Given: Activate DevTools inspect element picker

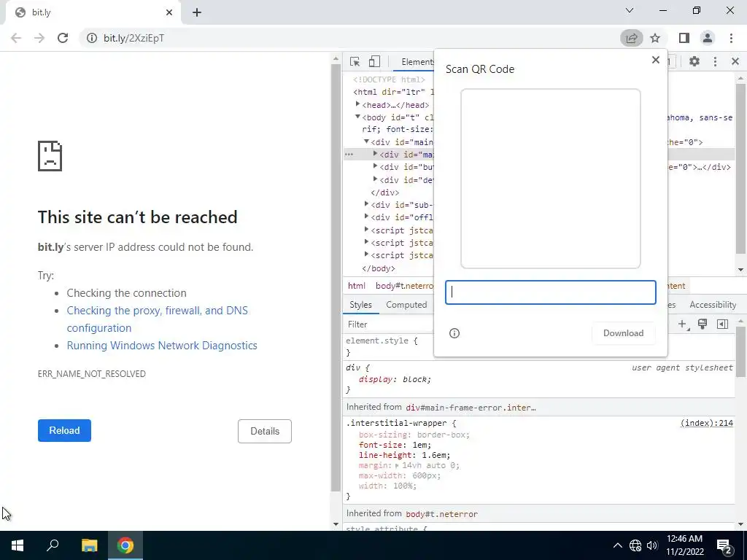Looking at the screenshot, I should 355,61.
